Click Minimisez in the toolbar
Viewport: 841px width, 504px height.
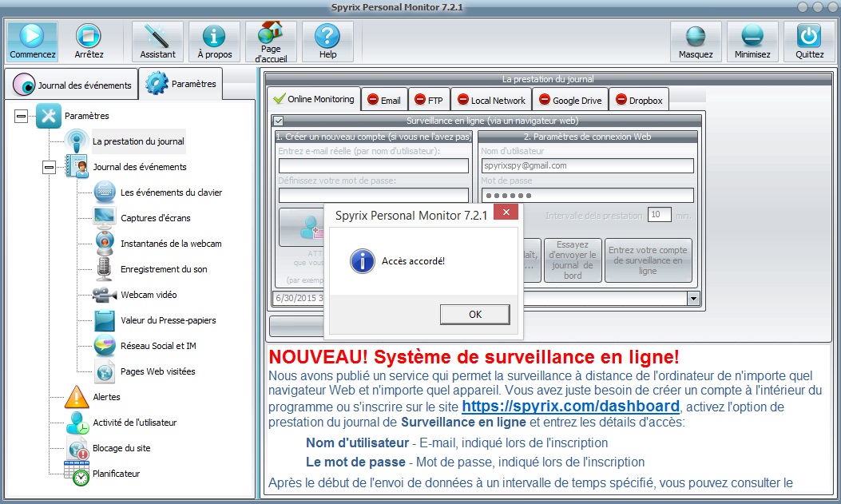click(752, 42)
